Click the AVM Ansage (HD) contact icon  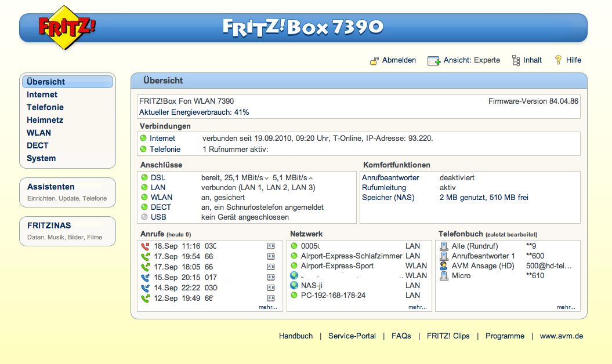(x=443, y=265)
